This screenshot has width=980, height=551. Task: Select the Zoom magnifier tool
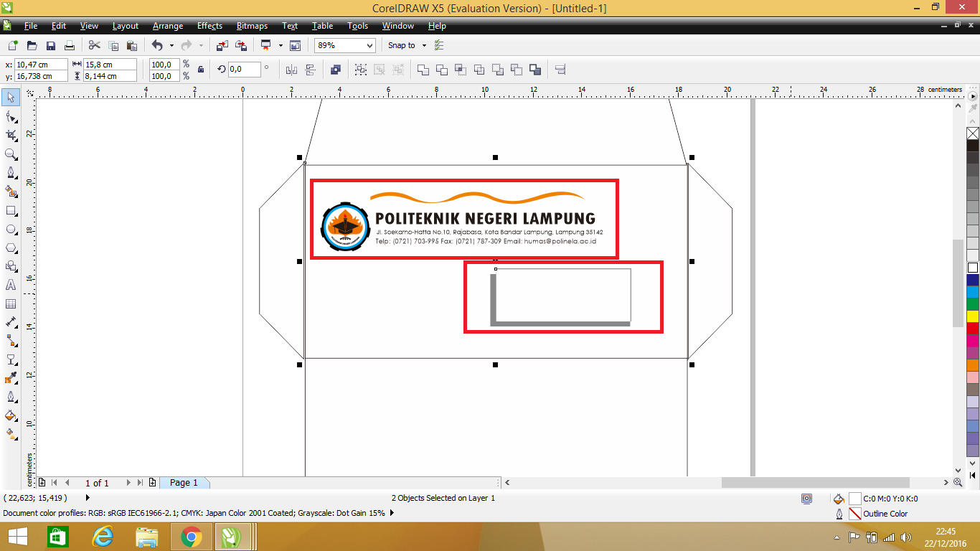click(11, 154)
